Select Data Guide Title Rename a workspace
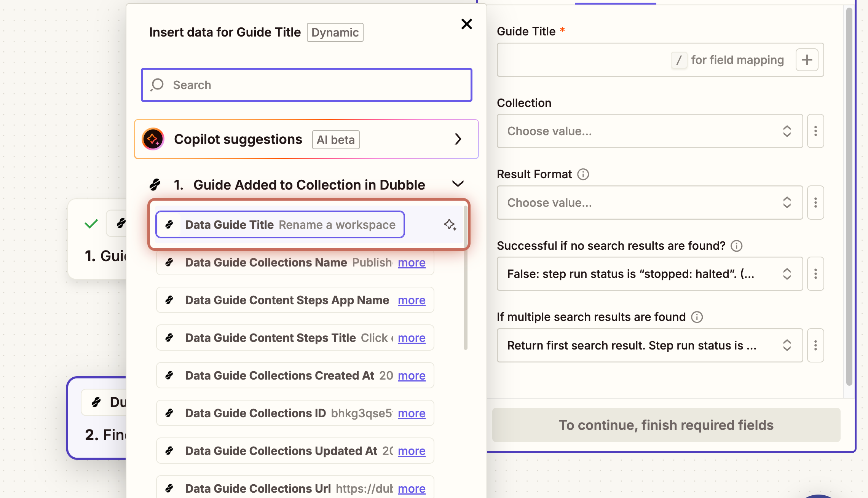Image resolution: width=868 pixels, height=498 pixels. (x=280, y=225)
